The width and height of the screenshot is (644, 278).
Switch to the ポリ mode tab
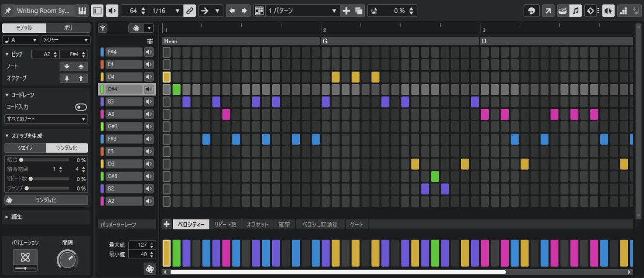pyautogui.click(x=68, y=28)
